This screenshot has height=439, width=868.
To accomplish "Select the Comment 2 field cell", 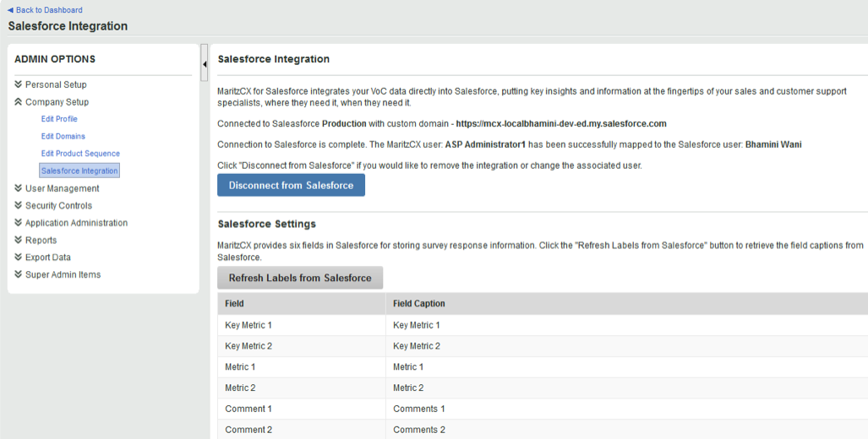I will (302, 430).
